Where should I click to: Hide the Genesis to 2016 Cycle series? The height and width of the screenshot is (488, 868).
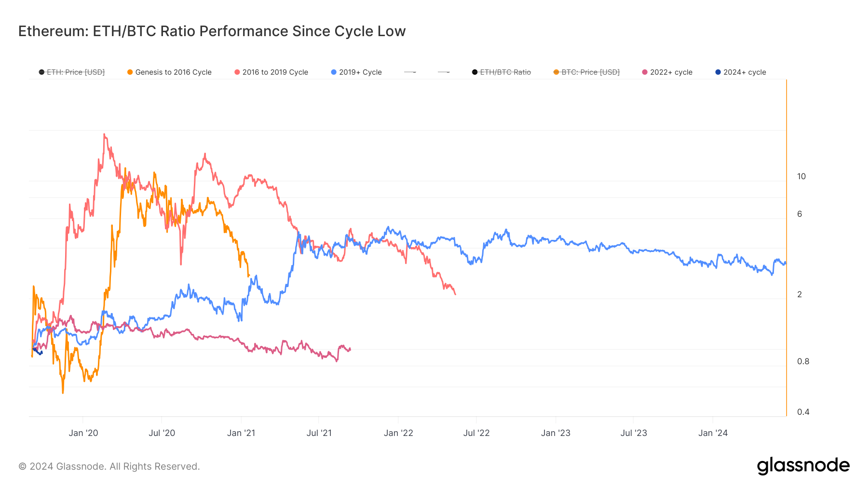pos(173,72)
